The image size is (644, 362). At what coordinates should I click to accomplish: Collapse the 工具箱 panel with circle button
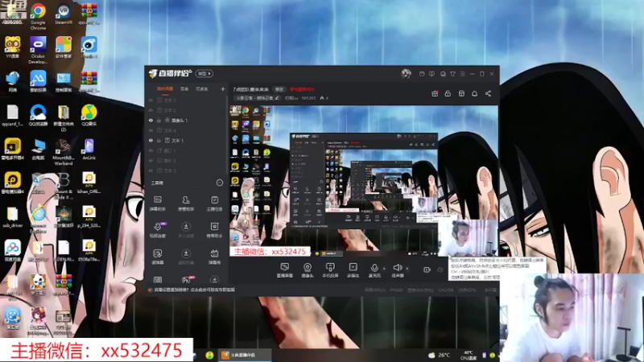pos(219,183)
